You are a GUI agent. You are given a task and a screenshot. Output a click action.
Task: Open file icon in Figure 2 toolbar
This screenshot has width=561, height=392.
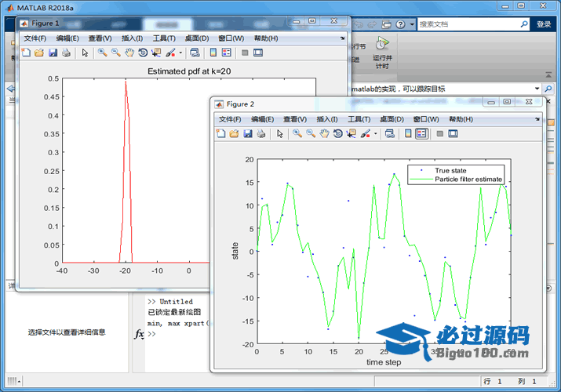(x=234, y=133)
